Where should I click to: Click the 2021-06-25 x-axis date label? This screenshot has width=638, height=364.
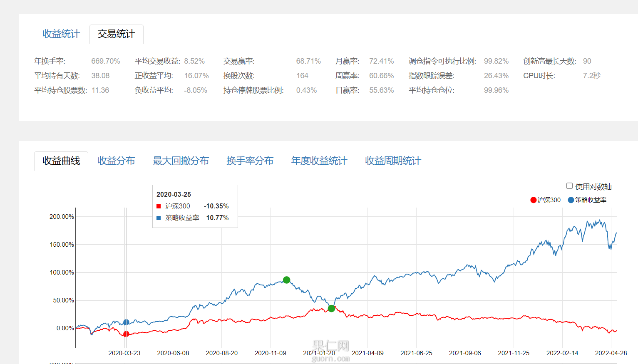[416, 353]
